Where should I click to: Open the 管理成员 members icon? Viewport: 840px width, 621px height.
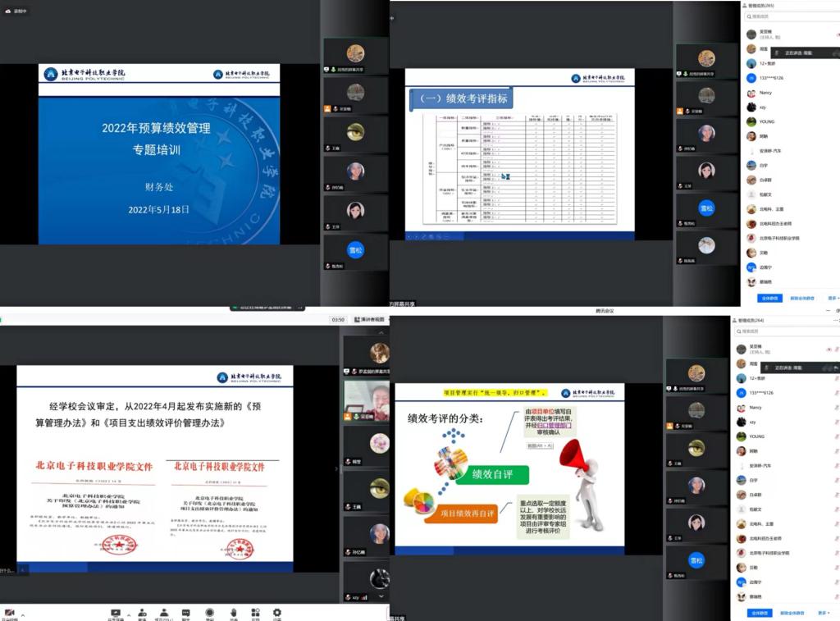tap(164, 612)
